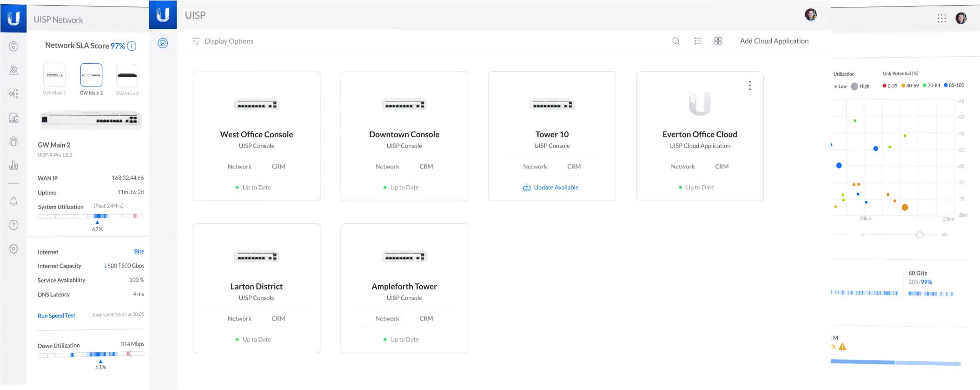Select the GW Main 1 gateway thumbnail

coord(54,75)
